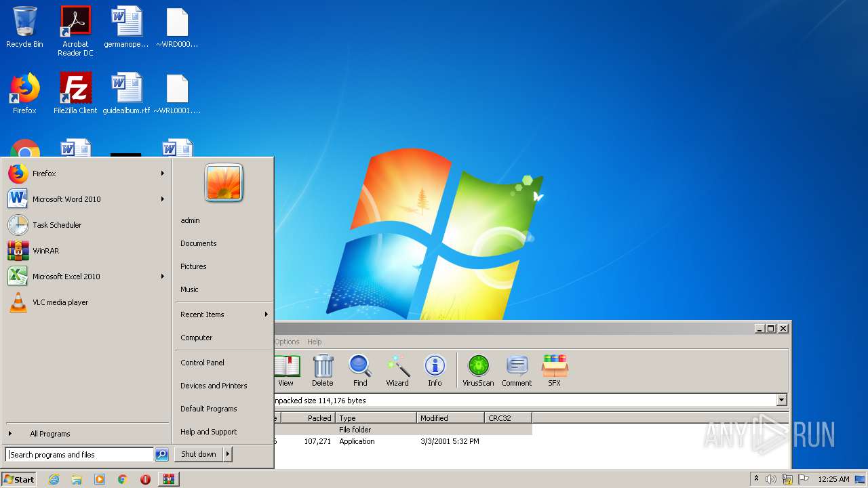The width and height of the screenshot is (868, 488).
Task: Click the Shut down button
Action: 199,454
